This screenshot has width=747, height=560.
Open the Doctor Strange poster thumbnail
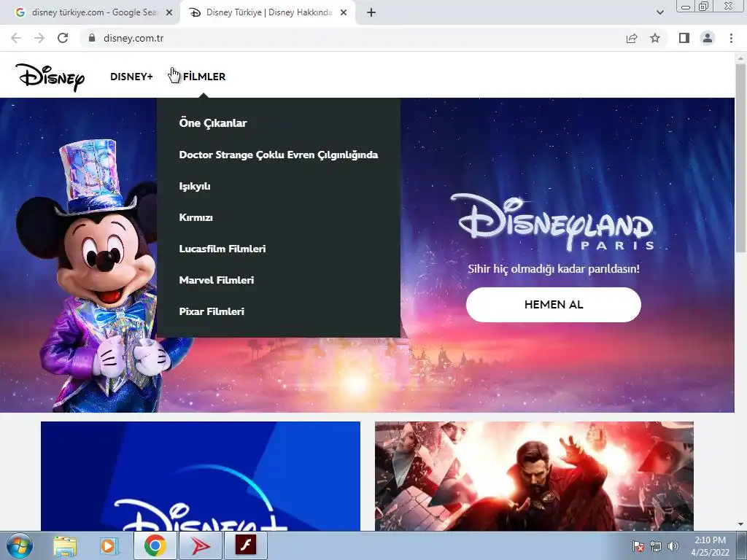pyautogui.click(x=534, y=476)
